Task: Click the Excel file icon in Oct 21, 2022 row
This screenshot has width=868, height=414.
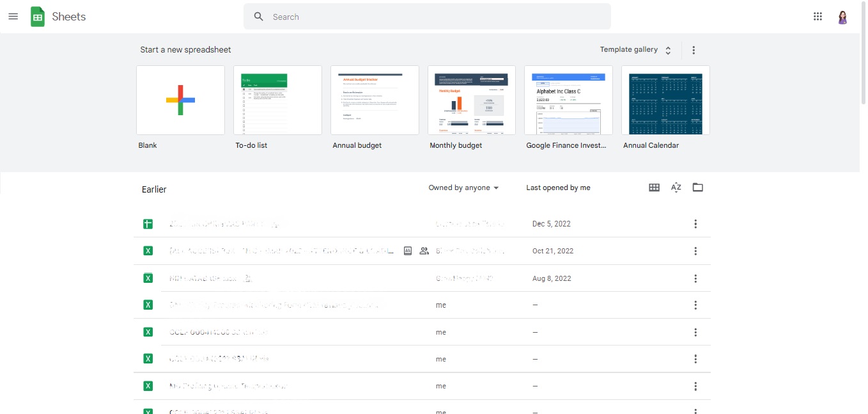Action: pyautogui.click(x=148, y=251)
